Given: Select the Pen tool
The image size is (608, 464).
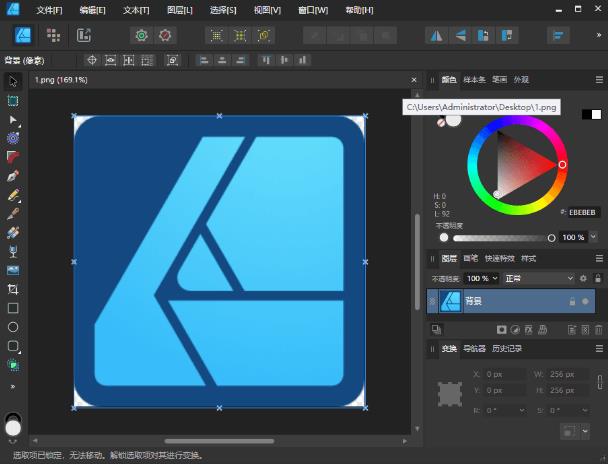Looking at the screenshot, I should click(13, 176).
